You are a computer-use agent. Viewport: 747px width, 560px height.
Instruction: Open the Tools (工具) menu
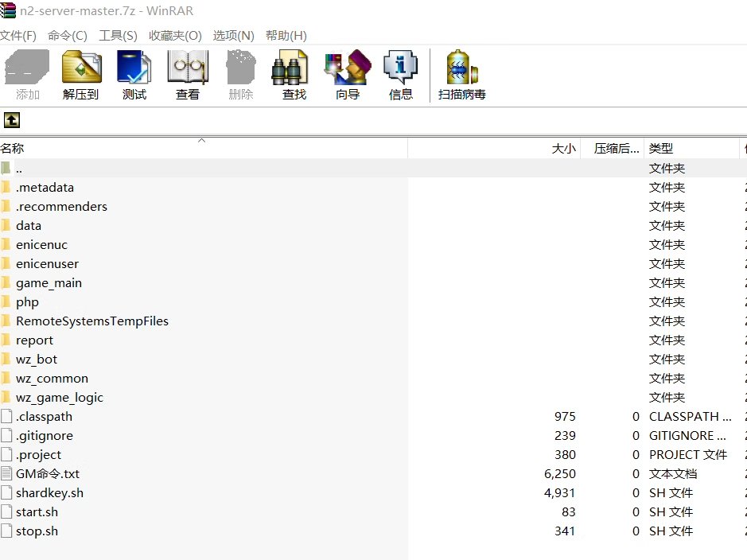[x=119, y=36]
